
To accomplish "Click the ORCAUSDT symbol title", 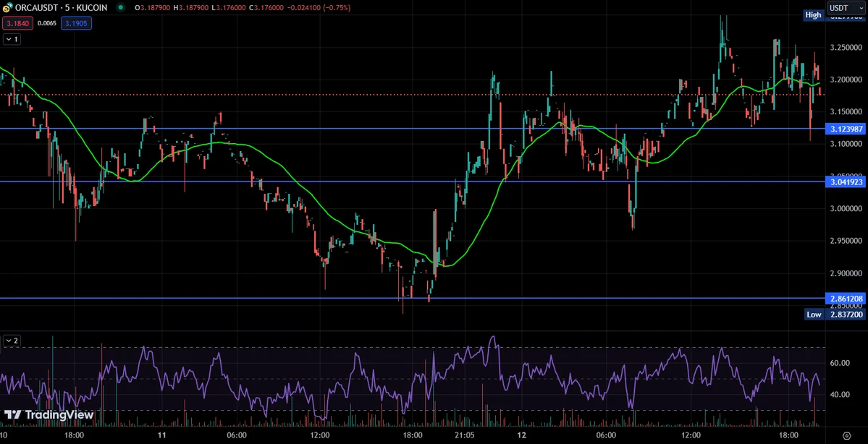I will [36, 8].
